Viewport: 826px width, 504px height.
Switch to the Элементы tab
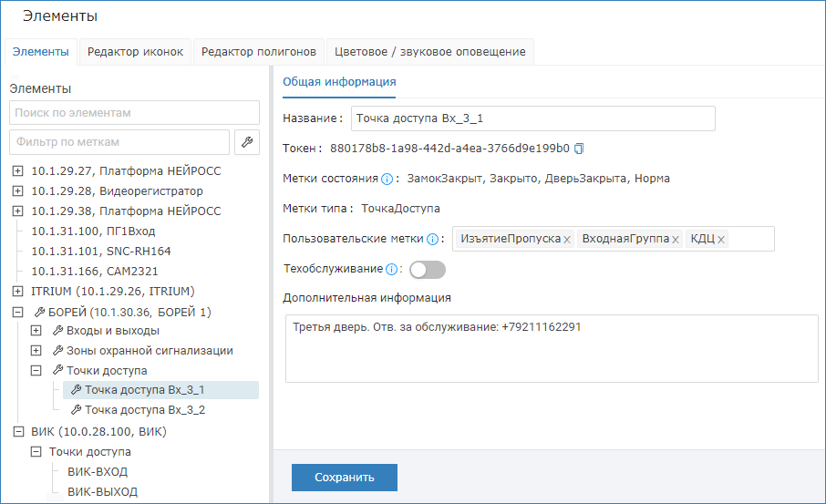40,52
